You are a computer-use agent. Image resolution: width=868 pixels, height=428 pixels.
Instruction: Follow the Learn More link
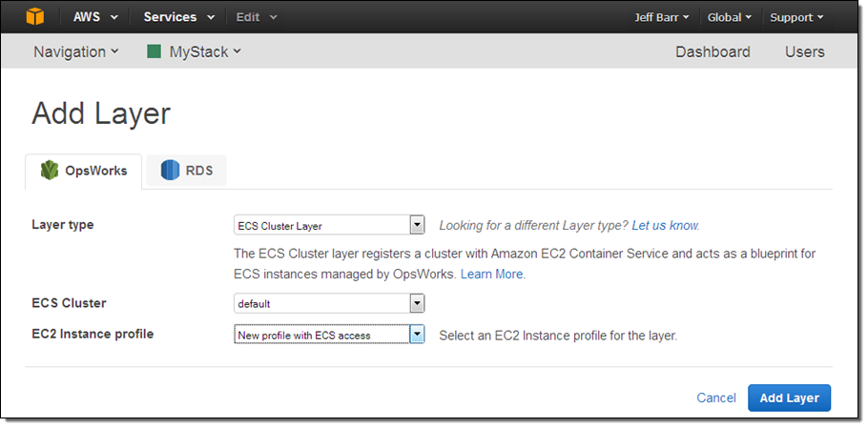pyautogui.click(x=492, y=274)
